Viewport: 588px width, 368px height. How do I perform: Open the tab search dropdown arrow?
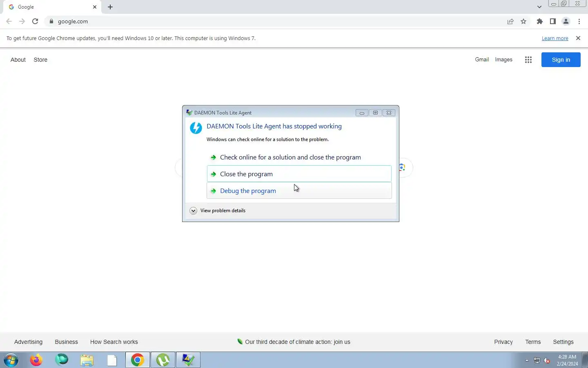pos(539,7)
